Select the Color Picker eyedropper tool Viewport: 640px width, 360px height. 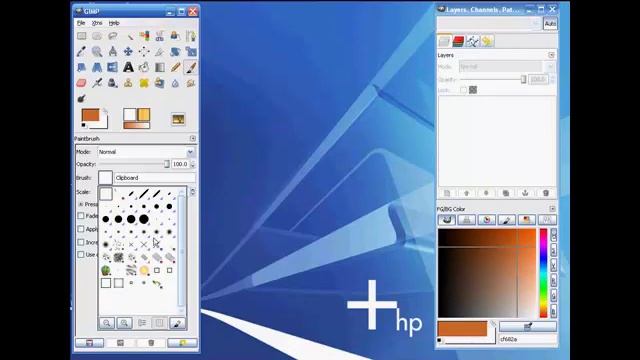tap(82, 51)
